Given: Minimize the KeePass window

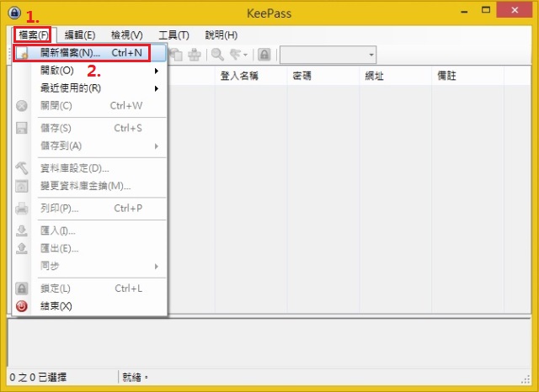Looking at the screenshot, I should [464, 11].
